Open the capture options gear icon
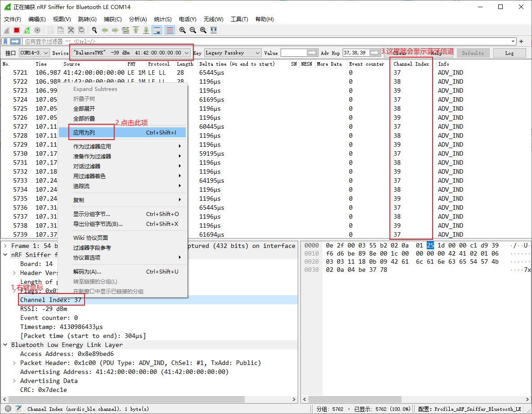This screenshot has height=414, width=532. point(37,30)
